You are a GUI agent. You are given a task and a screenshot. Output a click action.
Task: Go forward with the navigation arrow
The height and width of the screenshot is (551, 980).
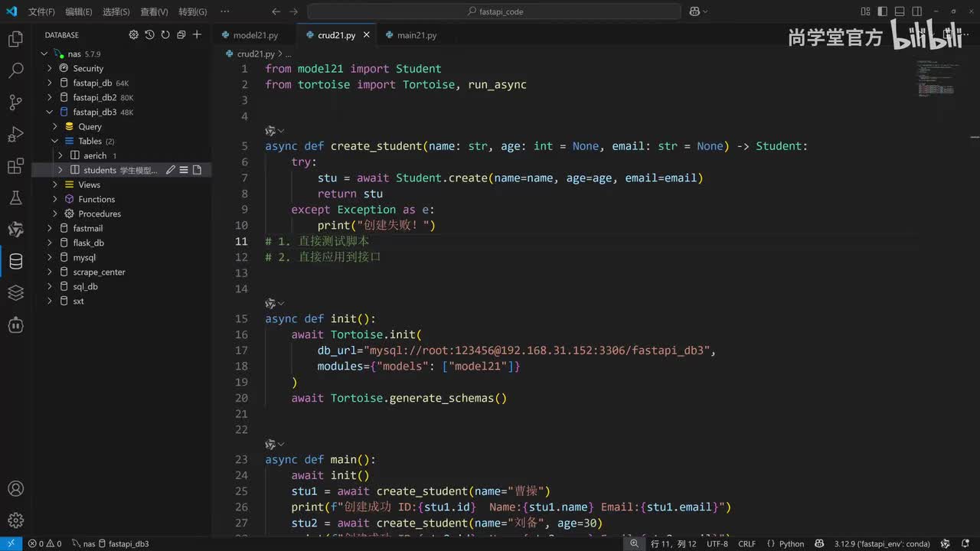294,11
